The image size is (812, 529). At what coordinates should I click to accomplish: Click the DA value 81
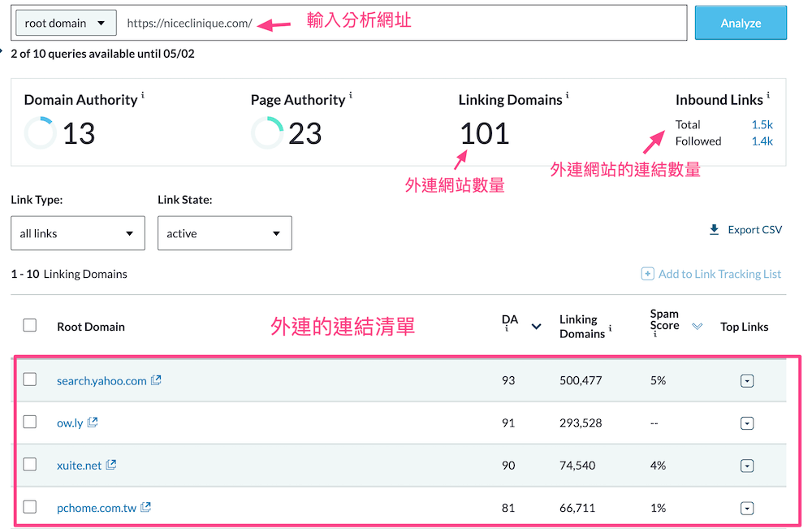[x=508, y=508]
